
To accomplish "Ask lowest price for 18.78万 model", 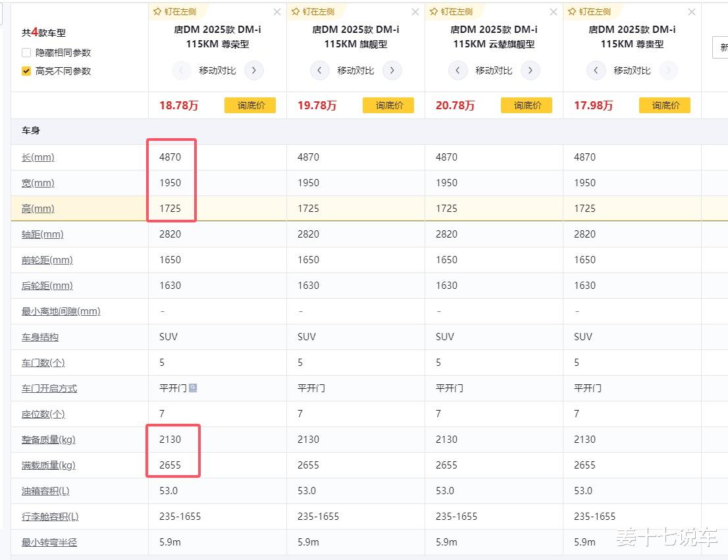I will [x=250, y=105].
